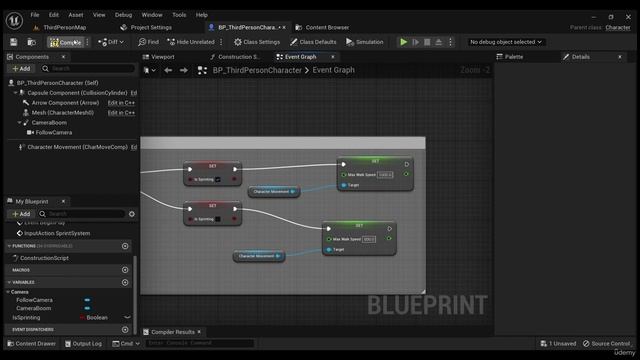Open the graph bookmarks dropdown
Screen dimensions: 640x360
[x=150, y=70]
